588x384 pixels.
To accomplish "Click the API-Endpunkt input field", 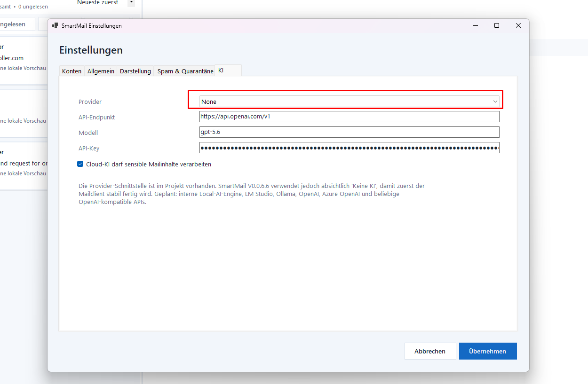I will coord(349,117).
